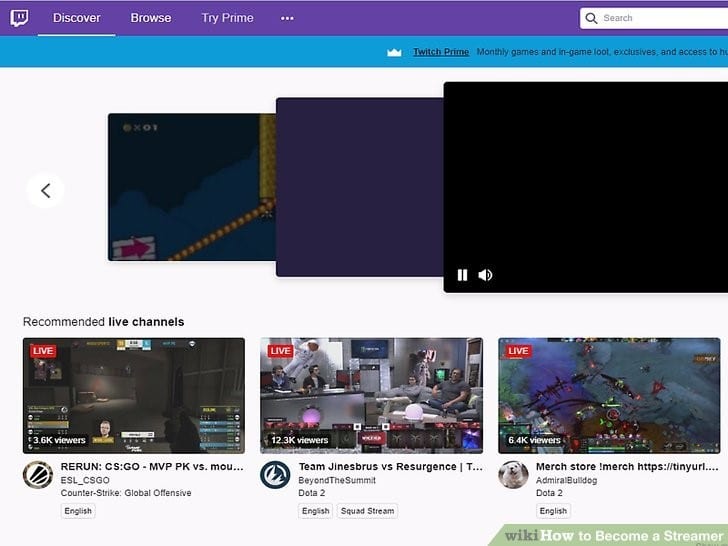
Task: Pause the featured stream video
Action: 462,275
